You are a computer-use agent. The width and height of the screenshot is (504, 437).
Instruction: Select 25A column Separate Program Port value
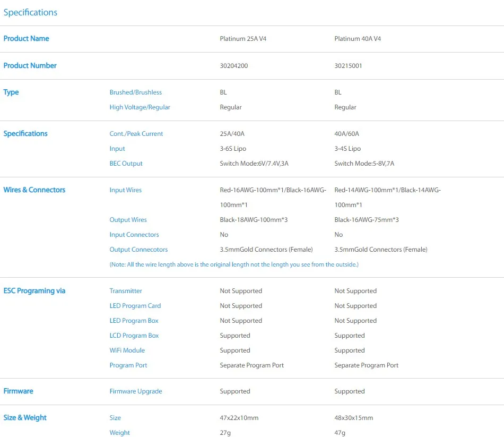pos(251,365)
